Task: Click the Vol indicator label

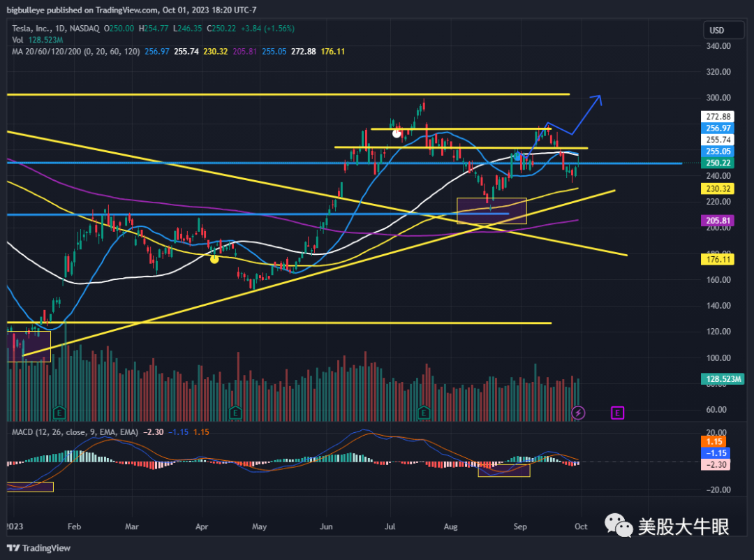Action: coord(17,40)
